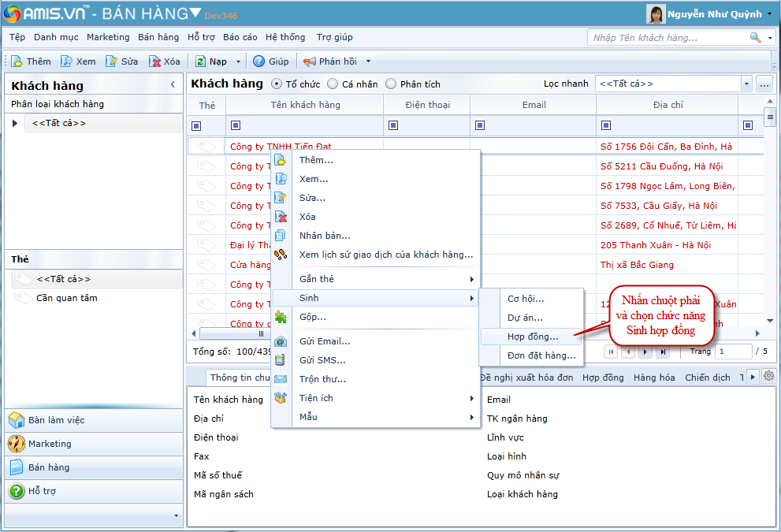Screen dimensions: 781x532
Task: Select the Cá nhân radio button
Action: pos(333,84)
